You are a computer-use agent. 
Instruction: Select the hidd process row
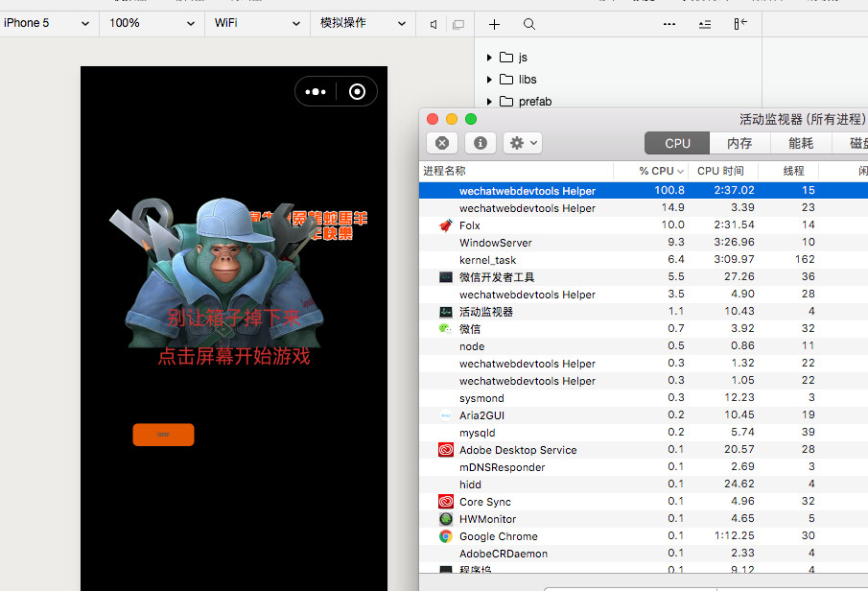(644, 485)
